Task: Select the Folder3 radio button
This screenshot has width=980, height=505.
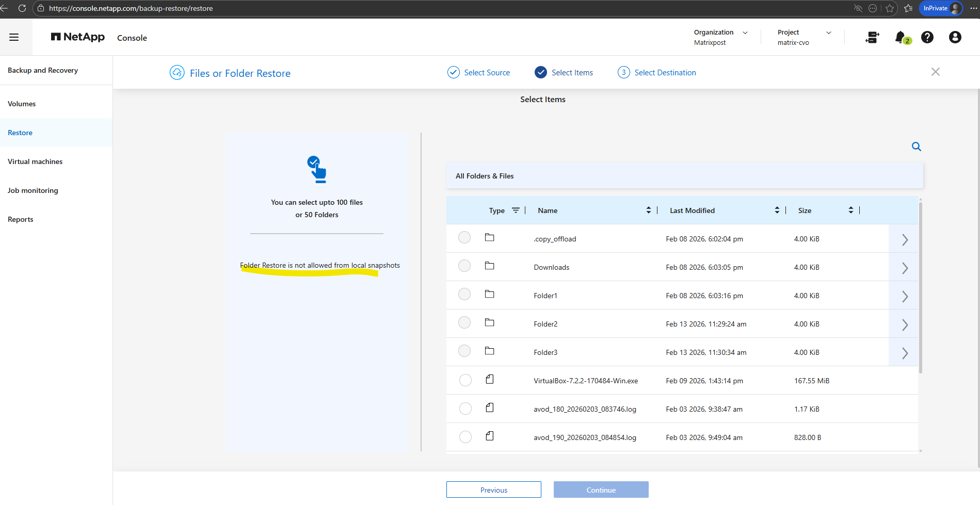Action: [464, 351]
